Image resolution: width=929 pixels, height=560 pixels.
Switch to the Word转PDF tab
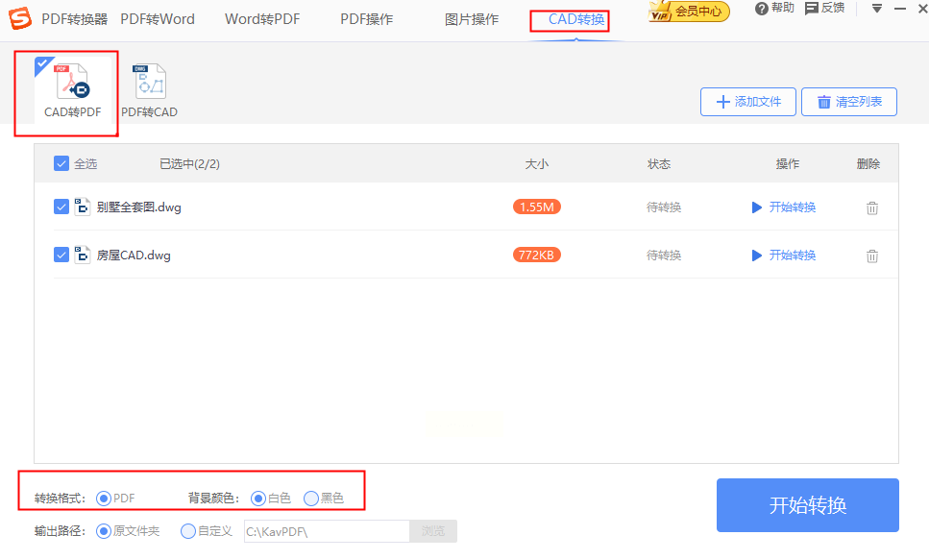tap(262, 19)
